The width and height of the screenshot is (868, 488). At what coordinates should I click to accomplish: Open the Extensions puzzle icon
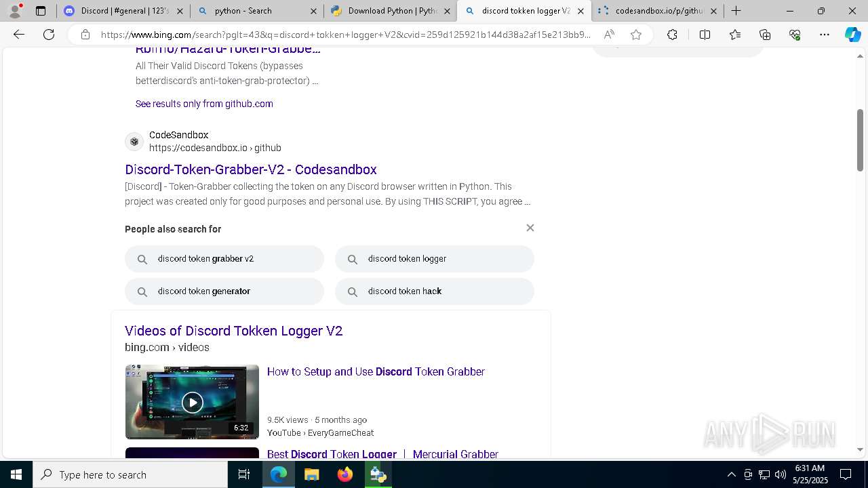(672, 35)
